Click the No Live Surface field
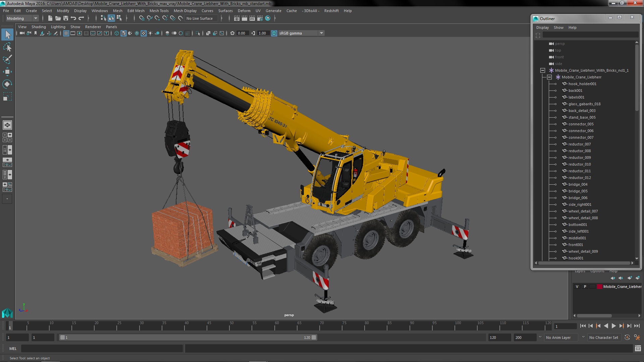Screen dimensions: 644x362 tap(200, 18)
